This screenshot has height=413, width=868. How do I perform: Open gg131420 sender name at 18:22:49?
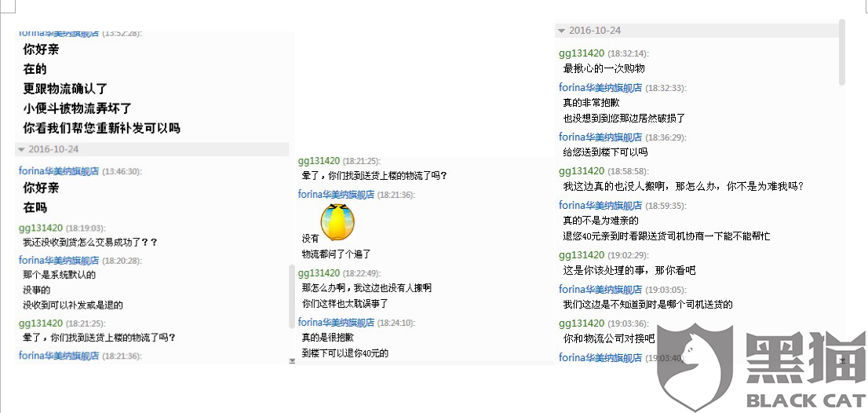point(319,273)
